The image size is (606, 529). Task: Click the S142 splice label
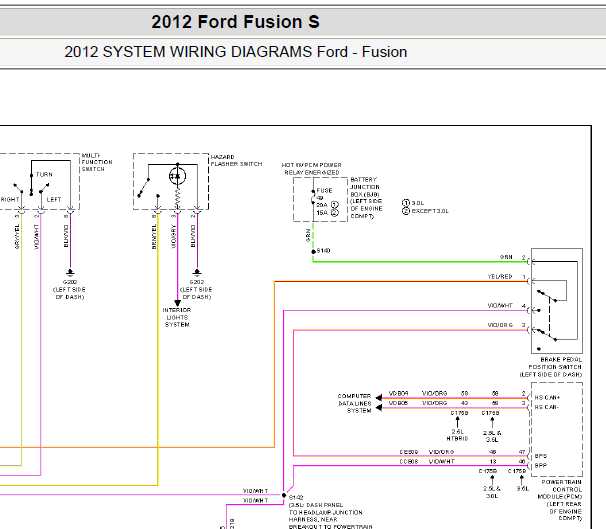296,498
